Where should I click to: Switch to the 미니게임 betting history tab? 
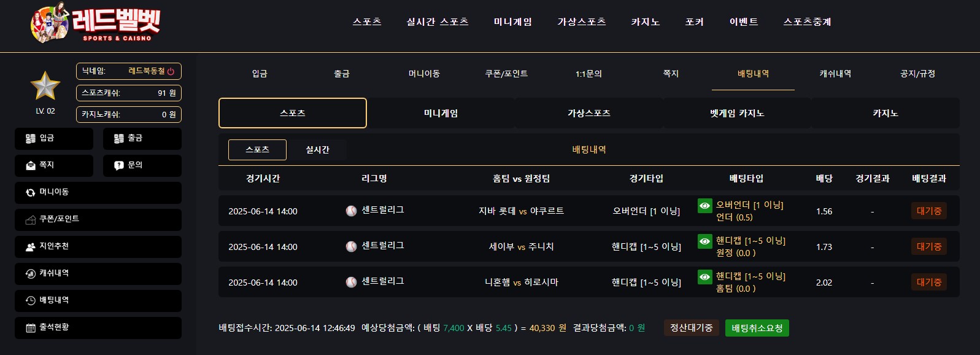point(441,113)
